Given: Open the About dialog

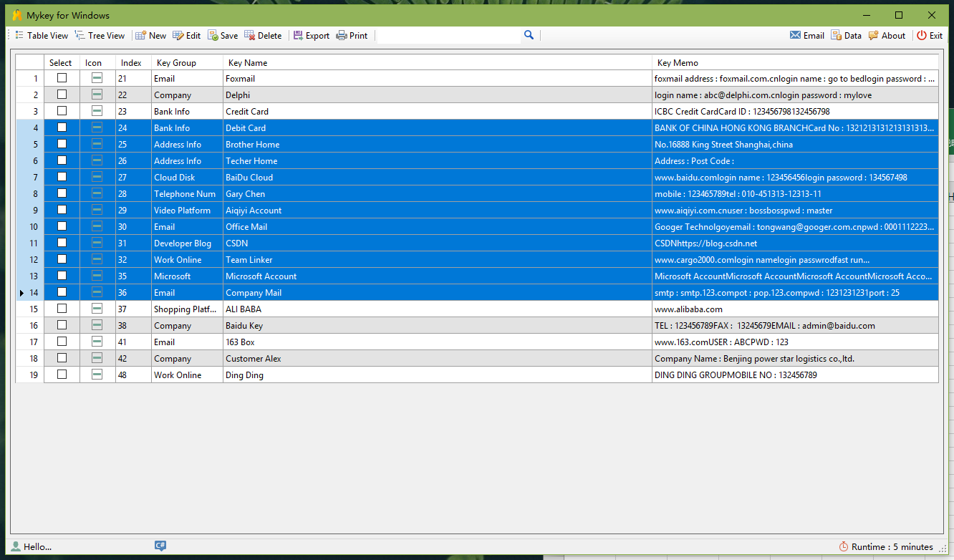Looking at the screenshot, I should pyautogui.click(x=887, y=35).
